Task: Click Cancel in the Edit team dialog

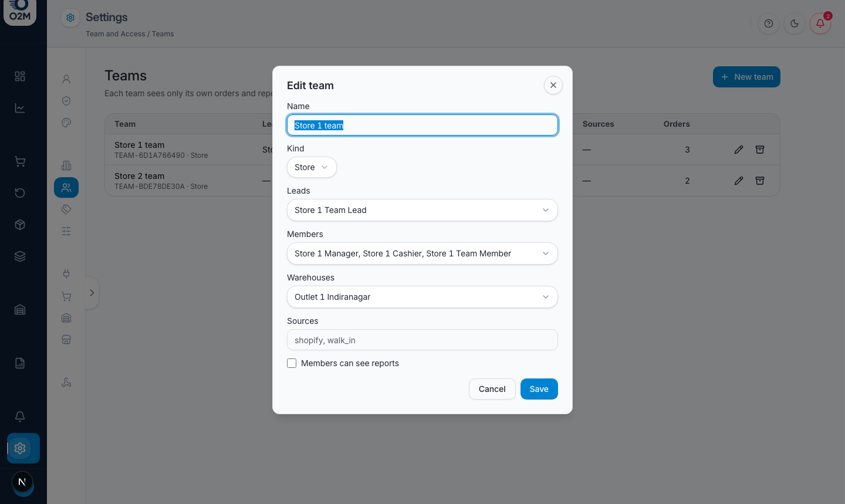Action: tap(492, 389)
